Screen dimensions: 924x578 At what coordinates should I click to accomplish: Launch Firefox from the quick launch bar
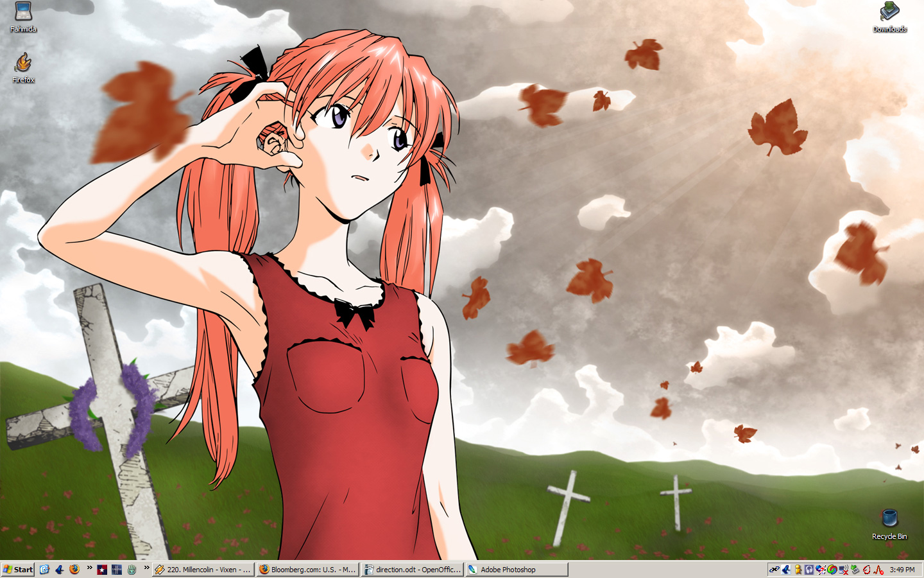click(74, 569)
